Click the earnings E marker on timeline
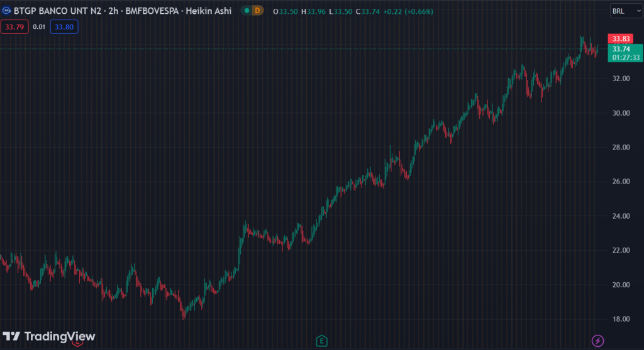This screenshot has height=350, width=644. click(x=321, y=341)
